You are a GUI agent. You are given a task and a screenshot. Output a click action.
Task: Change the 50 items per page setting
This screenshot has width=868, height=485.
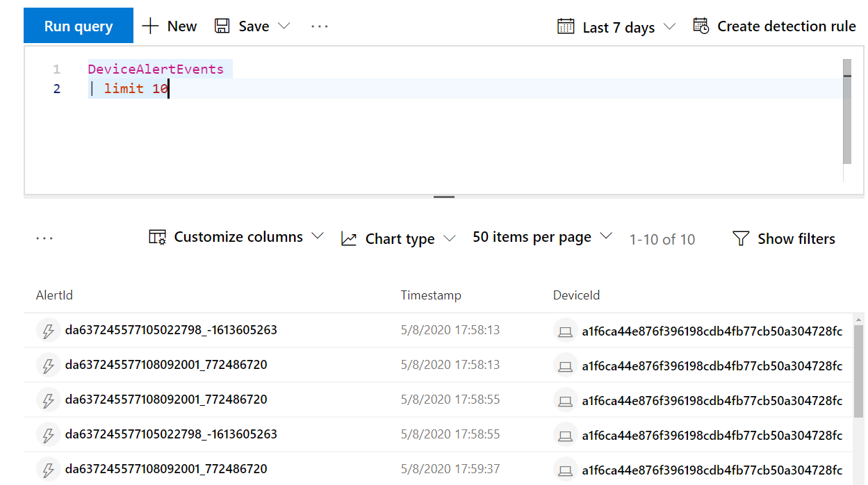click(542, 237)
